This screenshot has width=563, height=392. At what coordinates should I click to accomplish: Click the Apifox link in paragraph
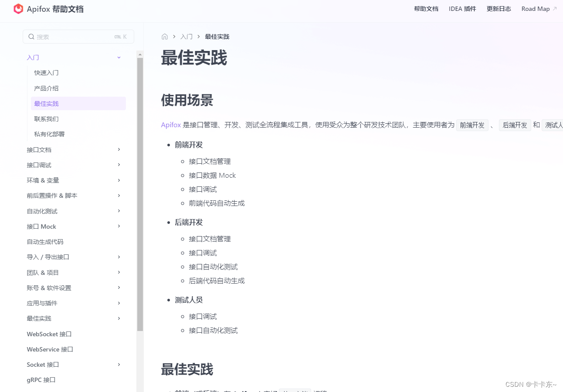click(x=171, y=125)
